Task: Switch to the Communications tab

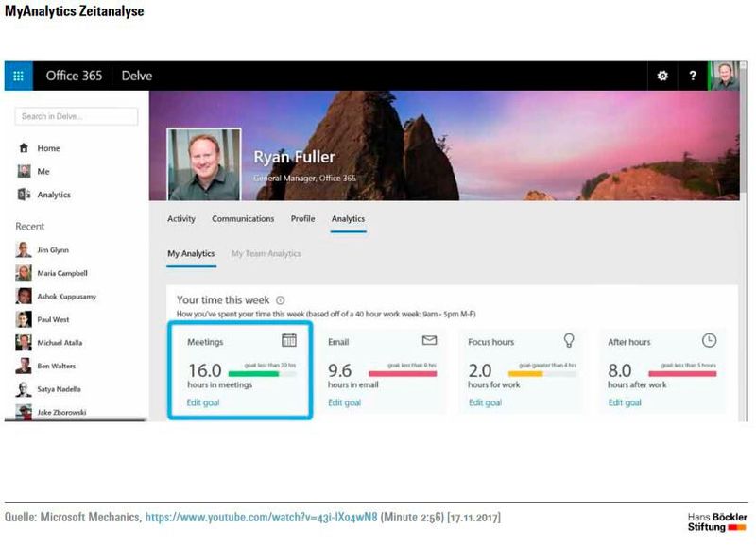Action: 242,218
